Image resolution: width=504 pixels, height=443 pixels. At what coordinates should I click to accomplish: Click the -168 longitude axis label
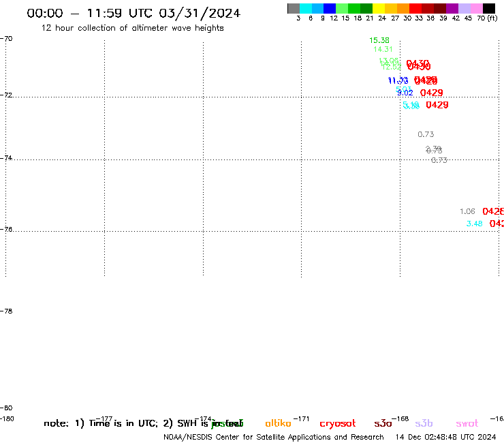coord(400,419)
